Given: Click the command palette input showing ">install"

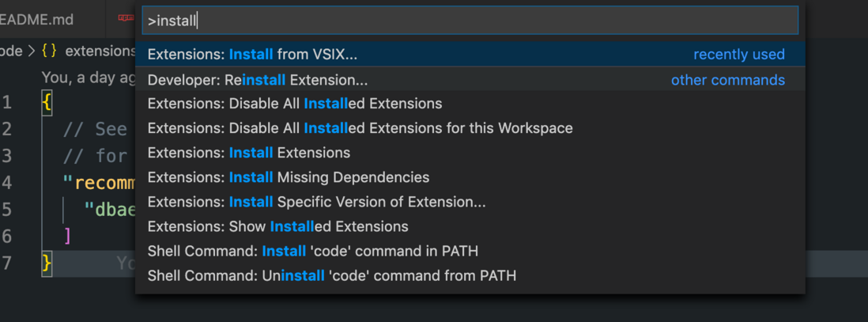Looking at the screenshot, I should [x=470, y=21].
